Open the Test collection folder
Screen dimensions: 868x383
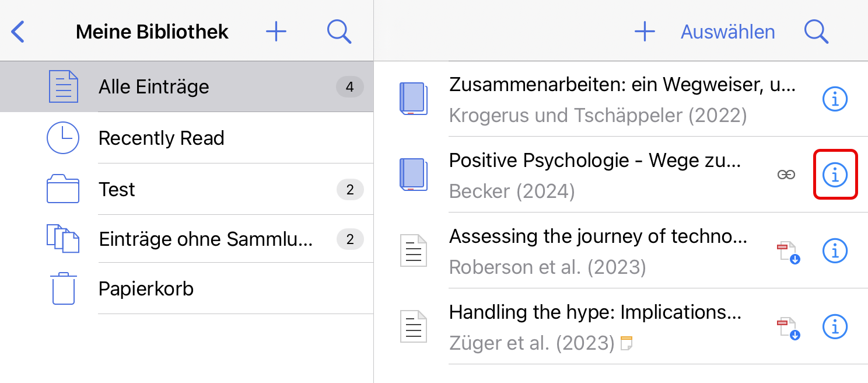pyautogui.click(x=187, y=189)
